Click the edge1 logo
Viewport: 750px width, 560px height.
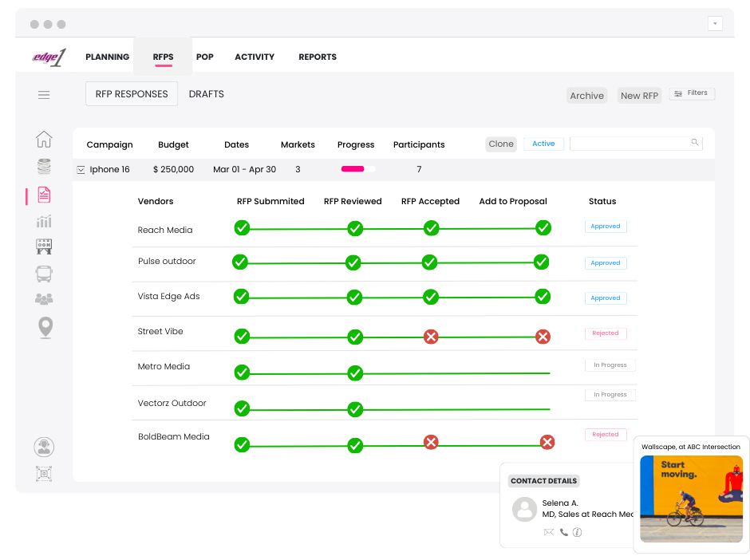[49, 57]
